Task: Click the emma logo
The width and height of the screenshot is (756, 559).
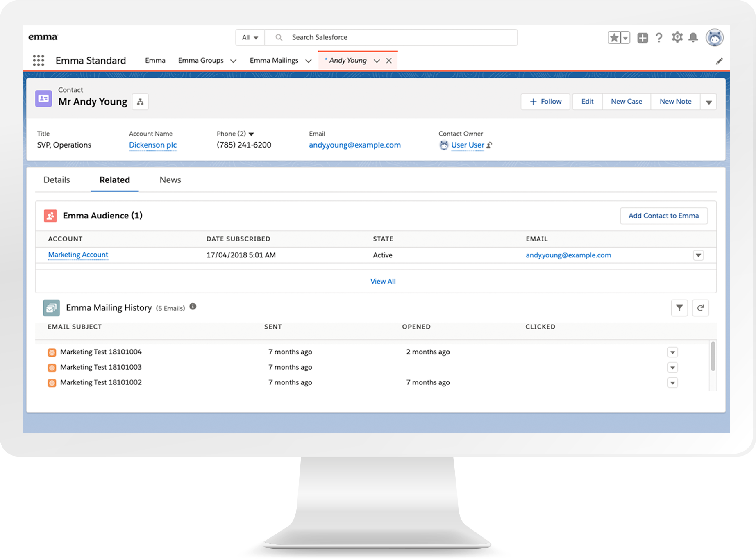Action: [43, 37]
